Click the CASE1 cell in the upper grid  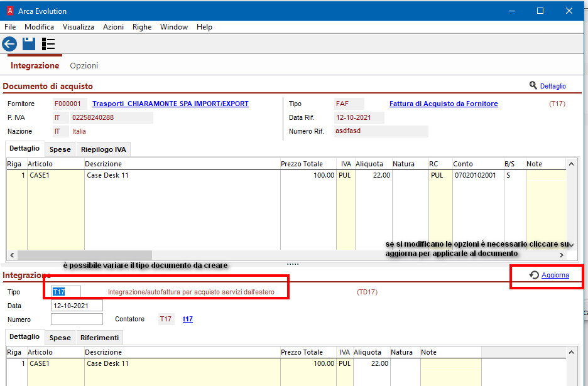tap(56, 175)
